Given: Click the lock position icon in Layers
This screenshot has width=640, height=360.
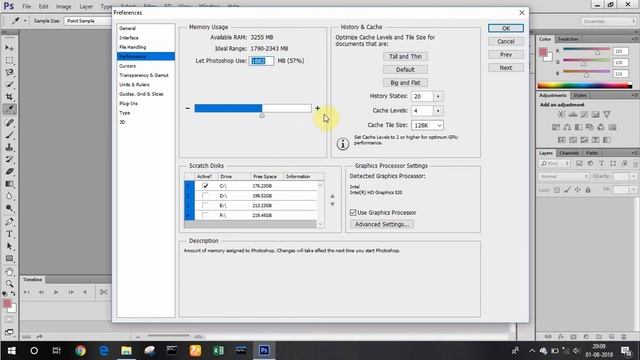Looking at the screenshot, I should click(577, 190).
